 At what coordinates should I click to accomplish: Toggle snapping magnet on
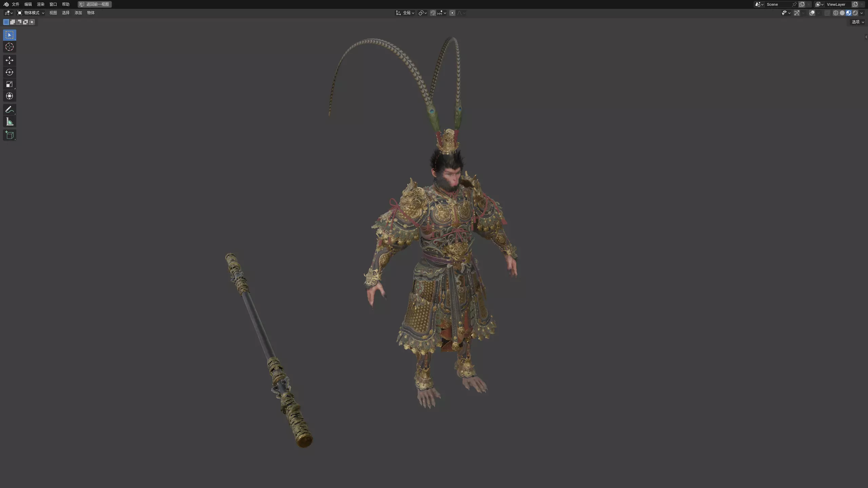(433, 13)
